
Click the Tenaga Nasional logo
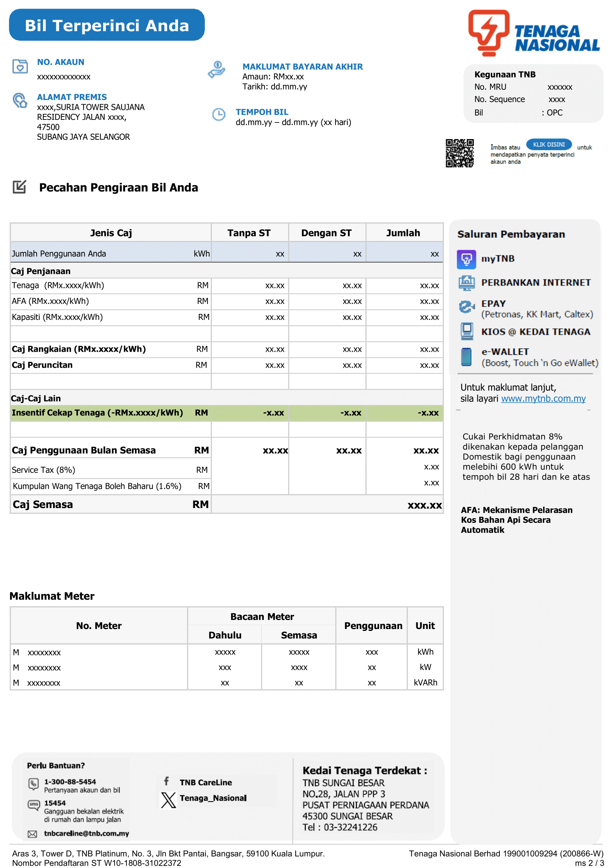pos(533,33)
